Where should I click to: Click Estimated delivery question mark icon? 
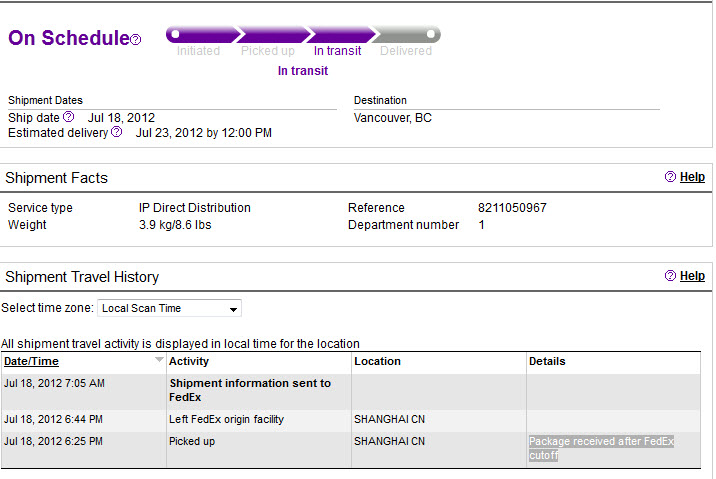click(x=117, y=132)
